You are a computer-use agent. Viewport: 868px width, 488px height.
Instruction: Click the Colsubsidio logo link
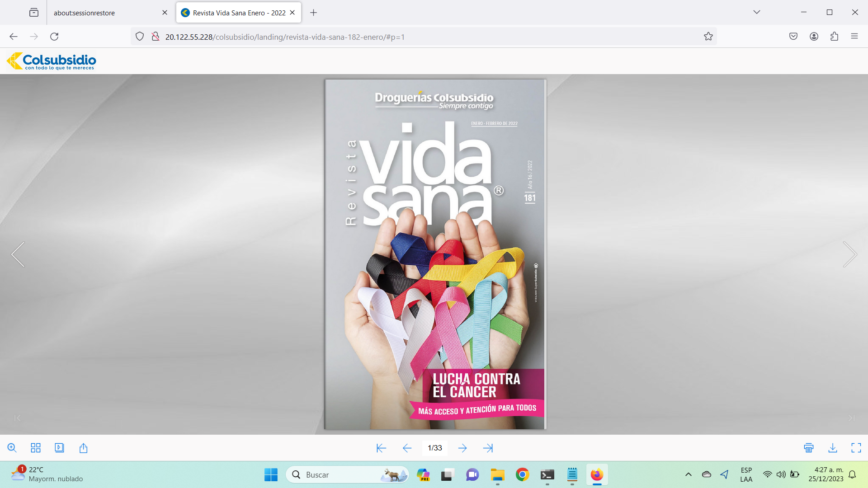[x=52, y=61]
